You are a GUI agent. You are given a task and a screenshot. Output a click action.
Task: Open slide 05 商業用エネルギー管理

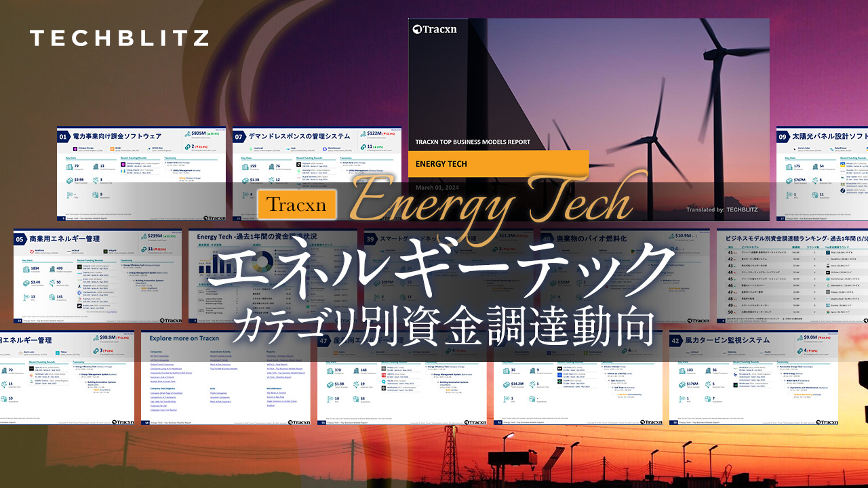point(98,276)
